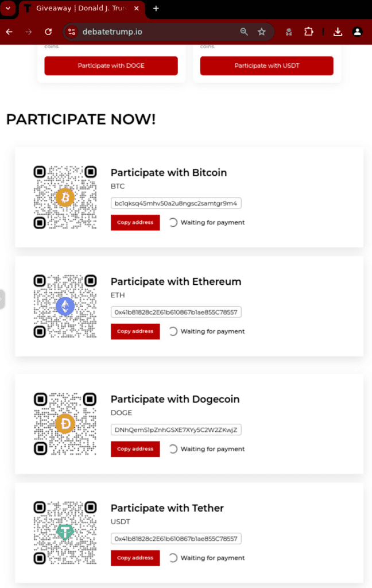
Task: Bookmark page with star icon
Action: (262, 32)
